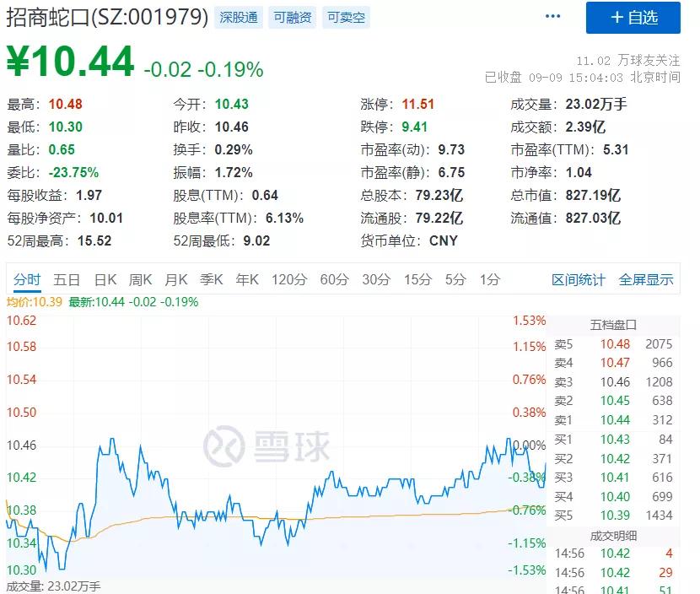Click the 成交量 value 23.02万手 in stats
This screenshot has height=594, width=700.
596,104
